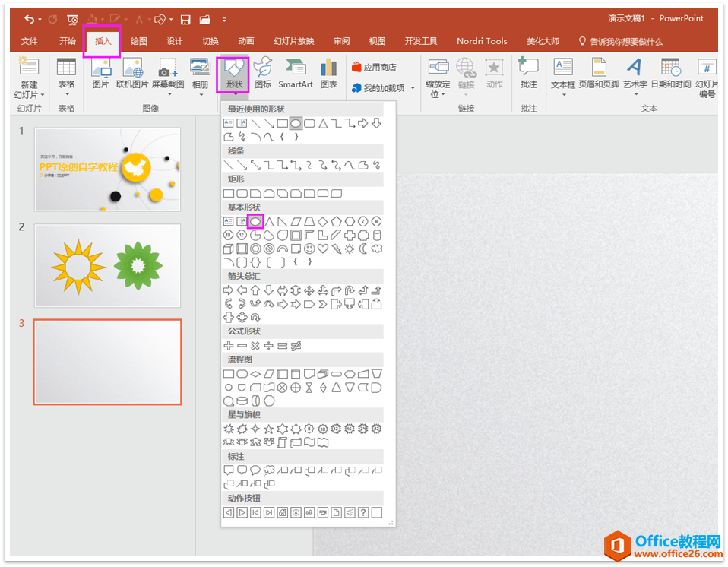
Task: Switch to the 美化大师 tab
Action: click(543, 41)
